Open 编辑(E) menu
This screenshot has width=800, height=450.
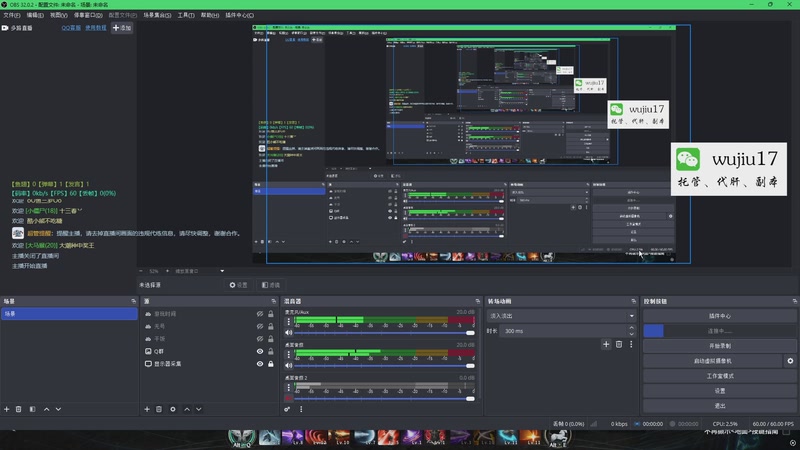click(35, 15)
